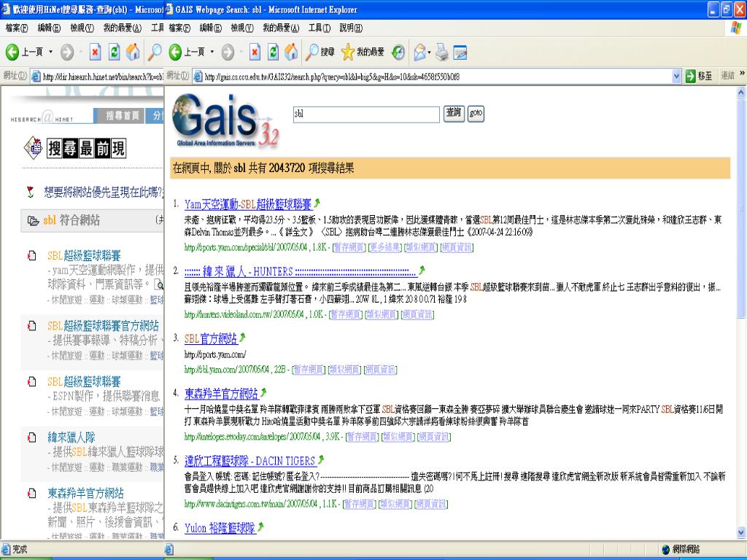Viewport: 747px width, 560px height.
Task: Open 工具 menu in GAIS window
Action: (x=320, y=28)
